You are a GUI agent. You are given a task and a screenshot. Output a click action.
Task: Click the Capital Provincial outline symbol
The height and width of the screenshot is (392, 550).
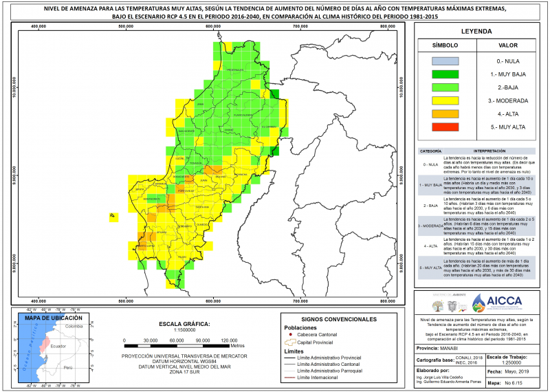coord(289,342)
